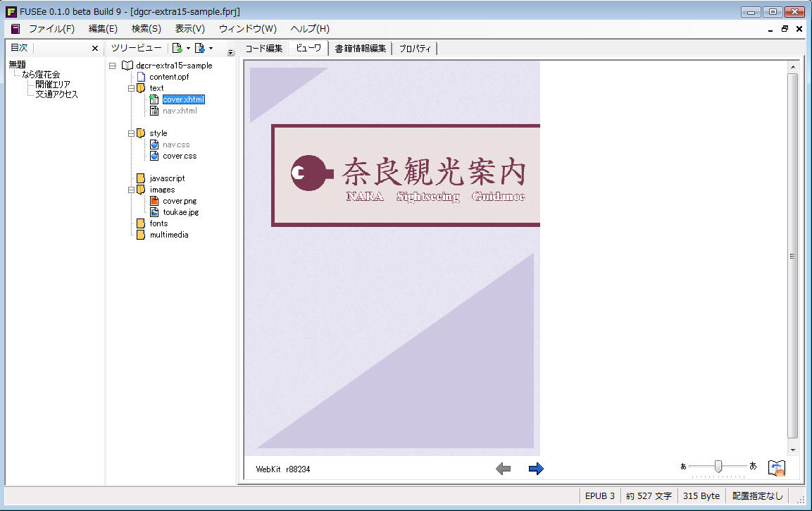Switch to the ビューワ tab
This screenshot has height=511, width=812.
308,48
